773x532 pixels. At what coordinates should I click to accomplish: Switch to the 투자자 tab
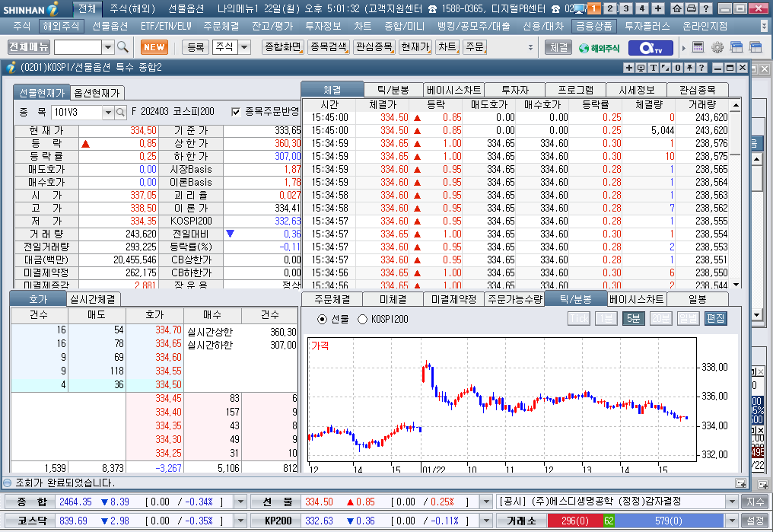[515, 90]
